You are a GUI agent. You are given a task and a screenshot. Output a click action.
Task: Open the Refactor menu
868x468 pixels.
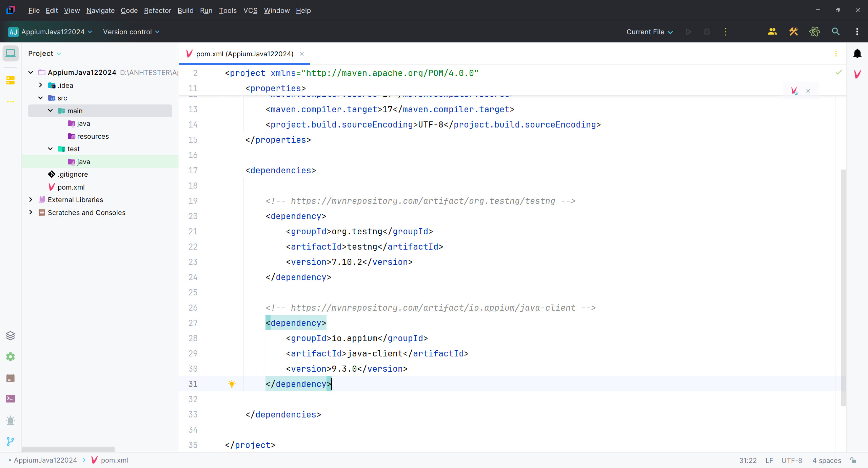[x=158, y=11]
